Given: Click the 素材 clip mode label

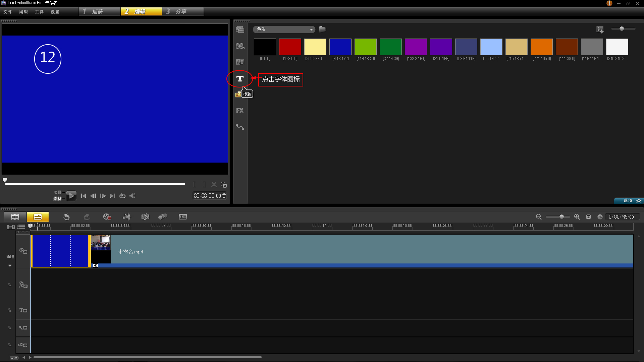Looking at the screenshot, I should pyautogui.click(x=57, y=199).
